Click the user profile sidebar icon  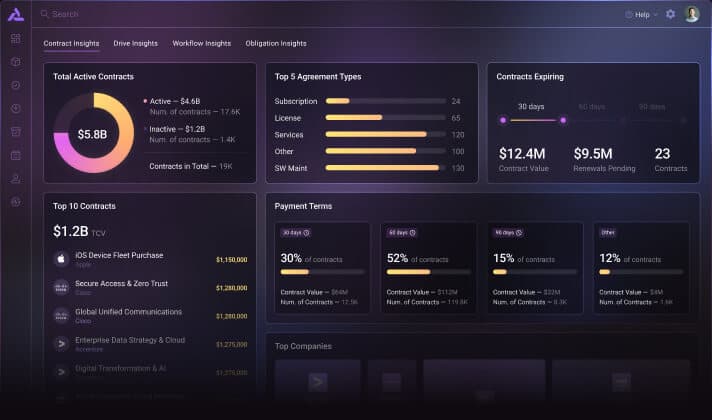point(15,178)
